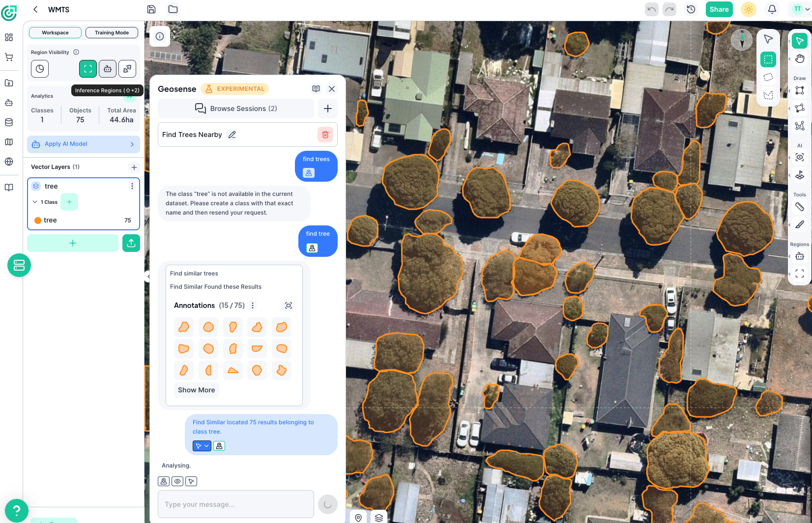Select the ruler measure tool
The image size is (812, 523).
point(800,207)
